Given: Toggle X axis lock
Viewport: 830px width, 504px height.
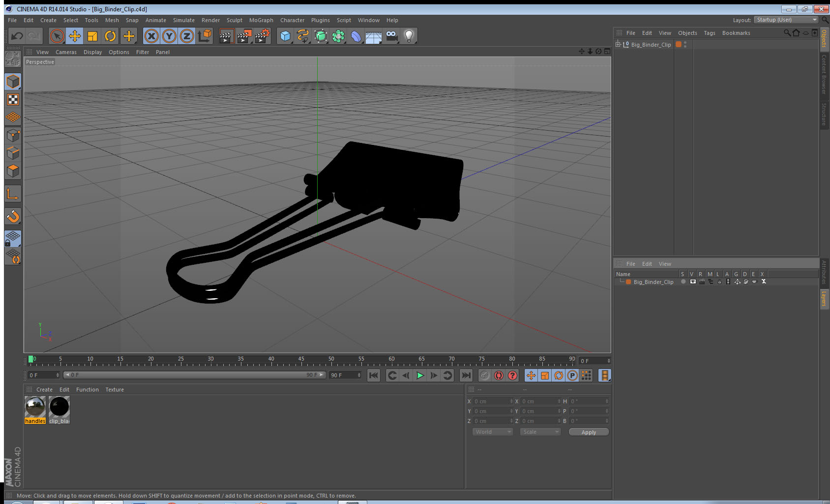Looking at the screenshot, I should [x=151, y=36].
